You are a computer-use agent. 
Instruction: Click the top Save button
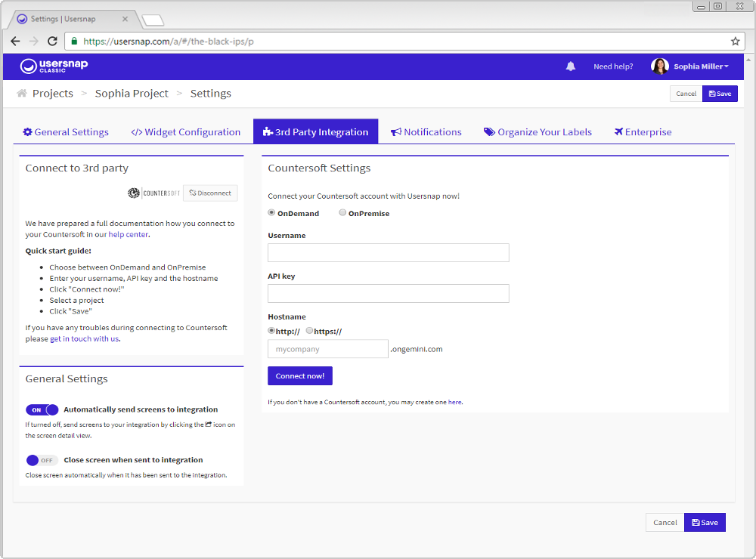pos(720,94)
